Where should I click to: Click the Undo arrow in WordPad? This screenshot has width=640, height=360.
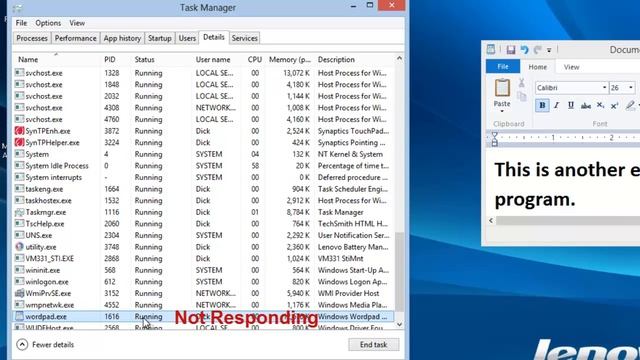tap(524, 50)
